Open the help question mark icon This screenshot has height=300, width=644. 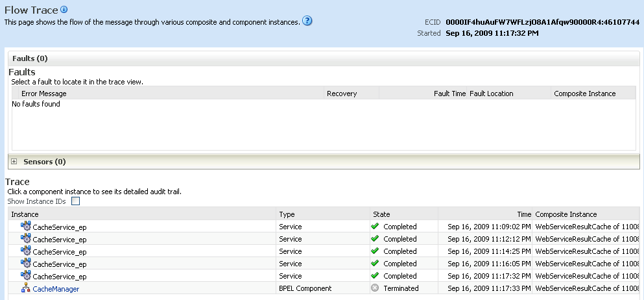tap(307, 21)
